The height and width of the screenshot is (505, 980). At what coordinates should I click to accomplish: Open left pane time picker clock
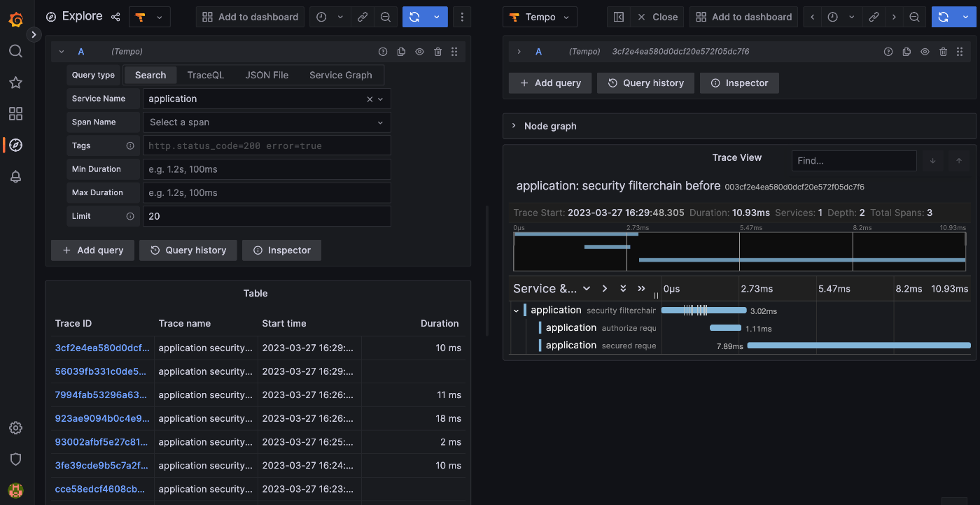coord(321,17)
